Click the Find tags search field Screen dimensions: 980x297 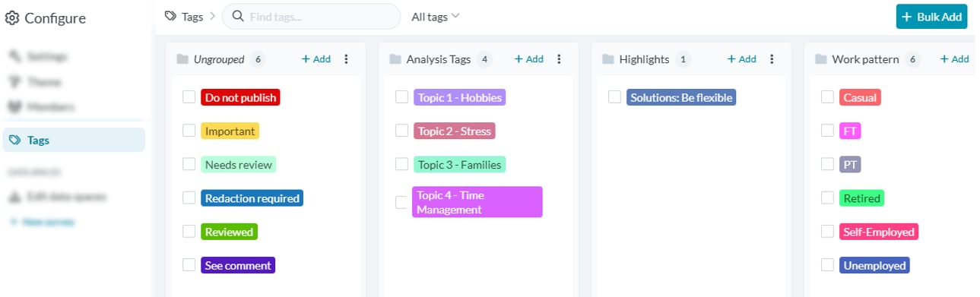(311, 16)
